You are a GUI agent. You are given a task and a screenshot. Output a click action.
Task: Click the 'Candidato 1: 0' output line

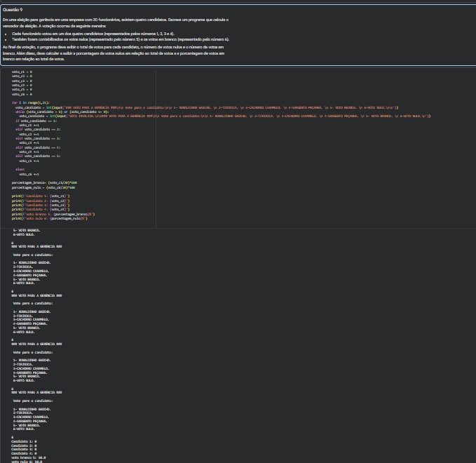point(24,441)
